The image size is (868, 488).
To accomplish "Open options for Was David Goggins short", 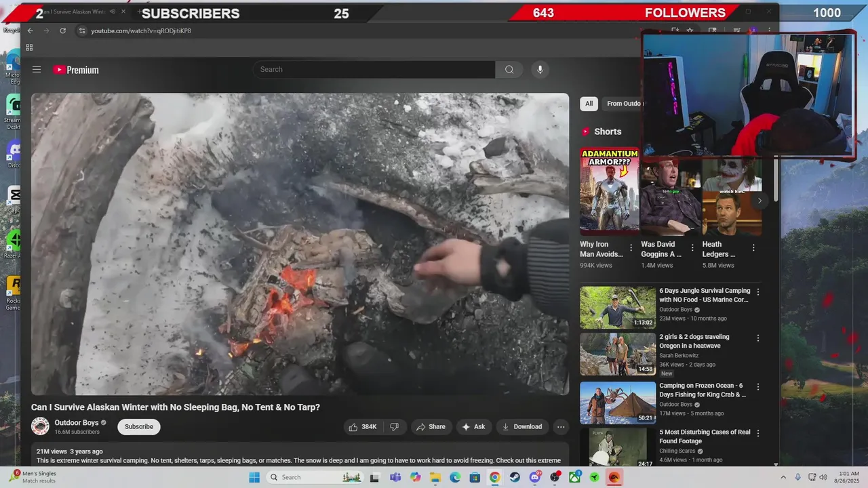I will [692, 248].
